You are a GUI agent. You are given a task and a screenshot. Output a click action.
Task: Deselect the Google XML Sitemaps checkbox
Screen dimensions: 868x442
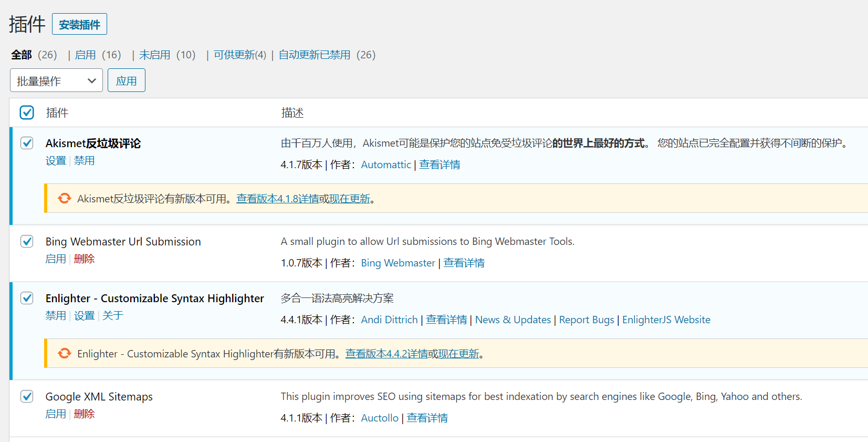click(x=27, y=396)
